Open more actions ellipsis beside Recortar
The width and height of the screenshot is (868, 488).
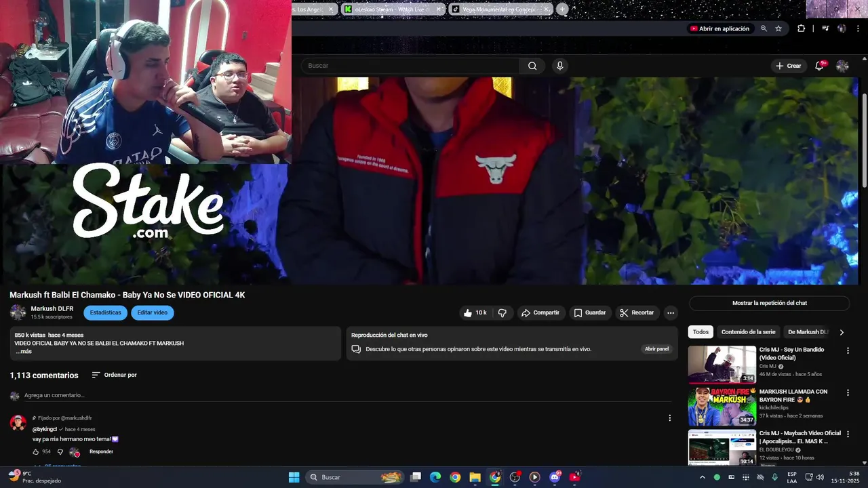[671, 312]
